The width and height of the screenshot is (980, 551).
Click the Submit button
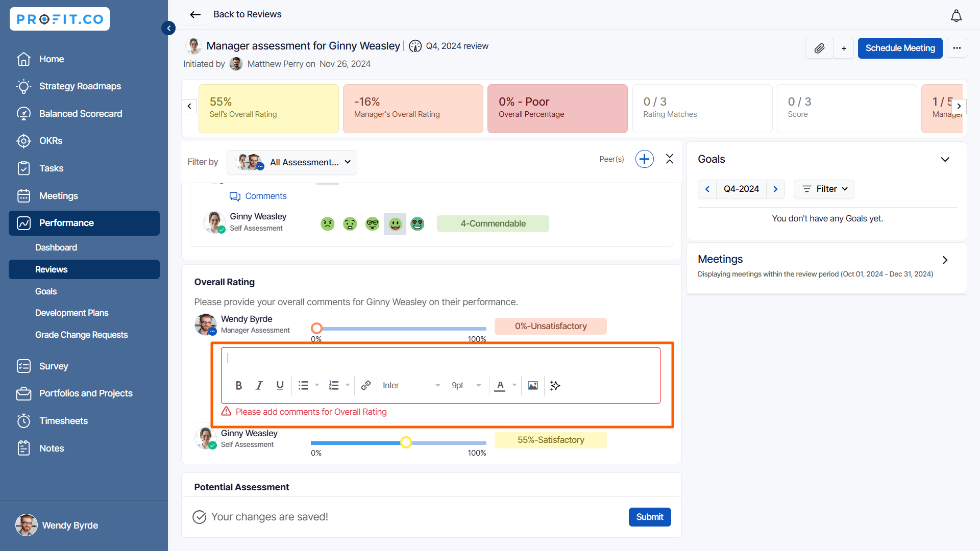tap(649, 517)
